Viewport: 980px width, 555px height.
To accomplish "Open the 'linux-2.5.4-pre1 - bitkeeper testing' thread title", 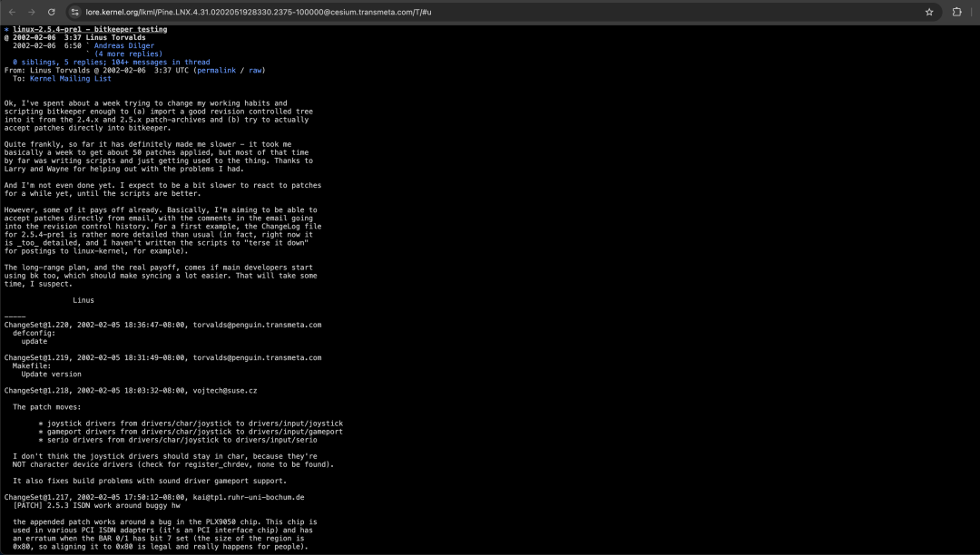I will click(90, 29).
